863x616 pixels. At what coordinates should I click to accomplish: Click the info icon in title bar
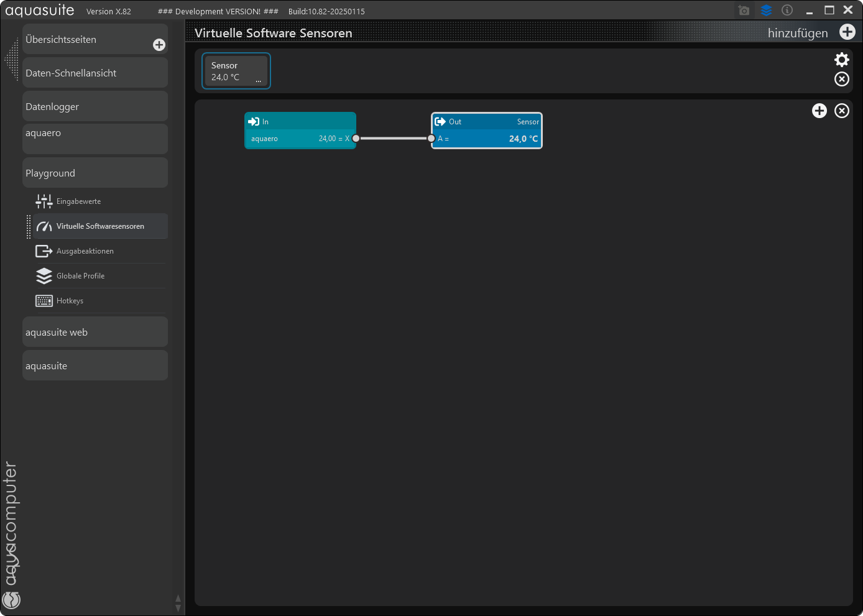[787, 11]
